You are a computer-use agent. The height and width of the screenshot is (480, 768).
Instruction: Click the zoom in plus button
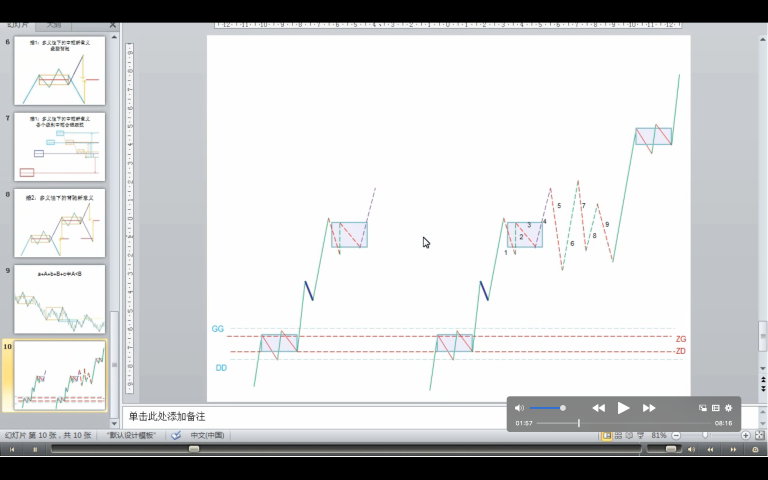pos(746,436)
